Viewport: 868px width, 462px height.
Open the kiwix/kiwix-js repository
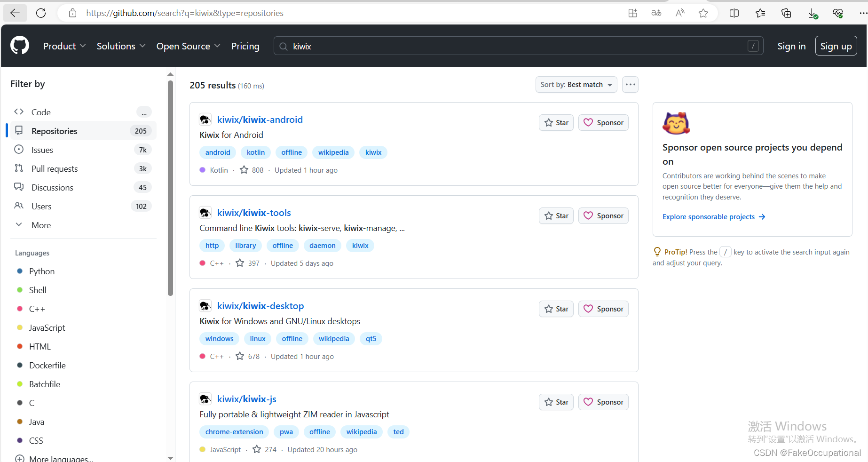pos(247,399)
